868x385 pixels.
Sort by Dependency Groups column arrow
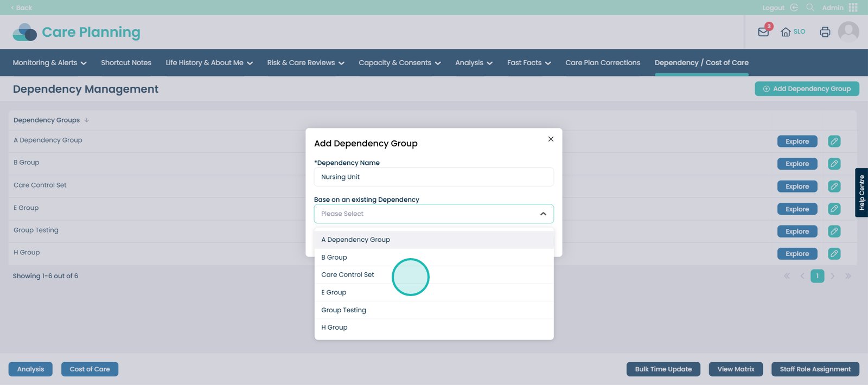pos(87,120)
